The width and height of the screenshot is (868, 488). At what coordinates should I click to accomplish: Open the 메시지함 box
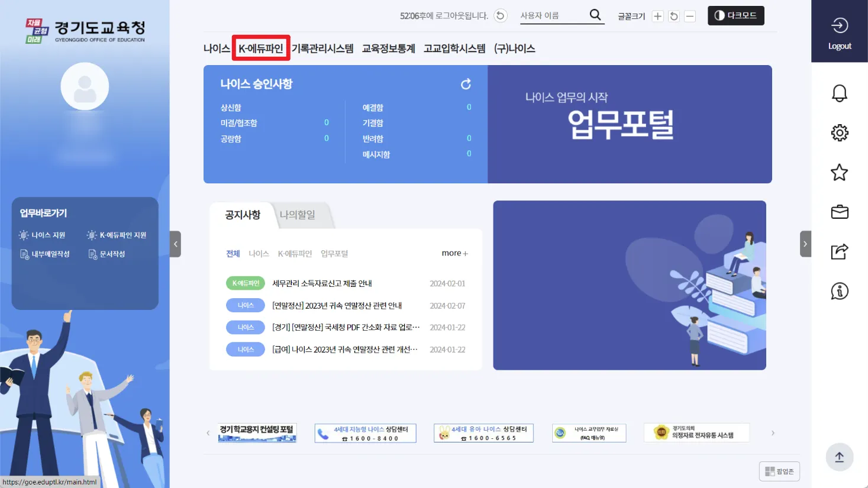tap(376, 154)
